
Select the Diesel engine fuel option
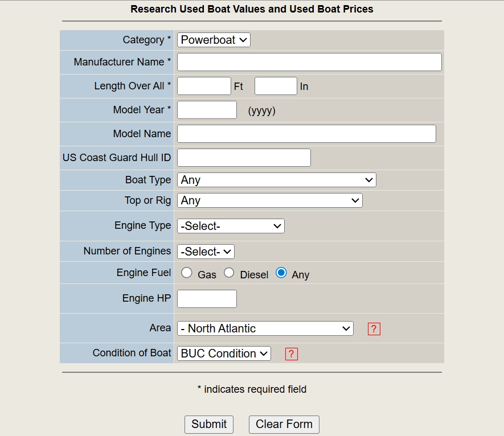229,273
